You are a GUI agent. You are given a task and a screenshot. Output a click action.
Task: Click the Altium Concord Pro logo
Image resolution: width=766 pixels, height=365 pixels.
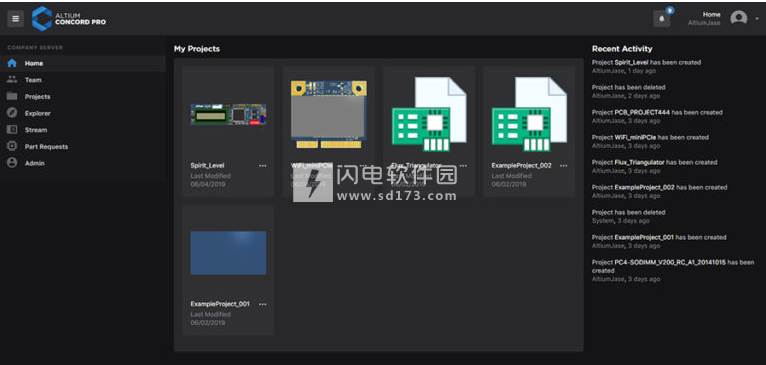point(69,19)
